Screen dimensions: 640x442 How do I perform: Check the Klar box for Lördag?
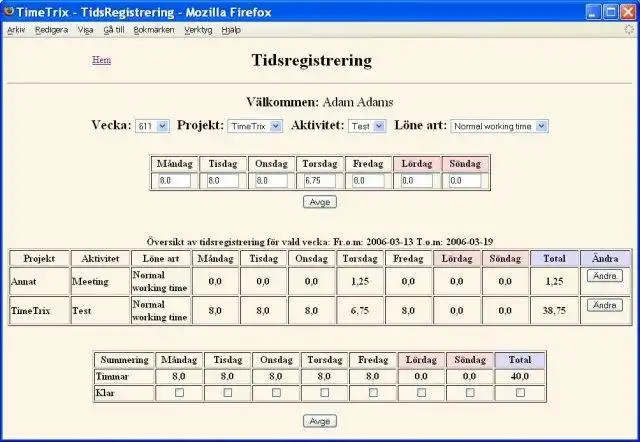point(421,392)
